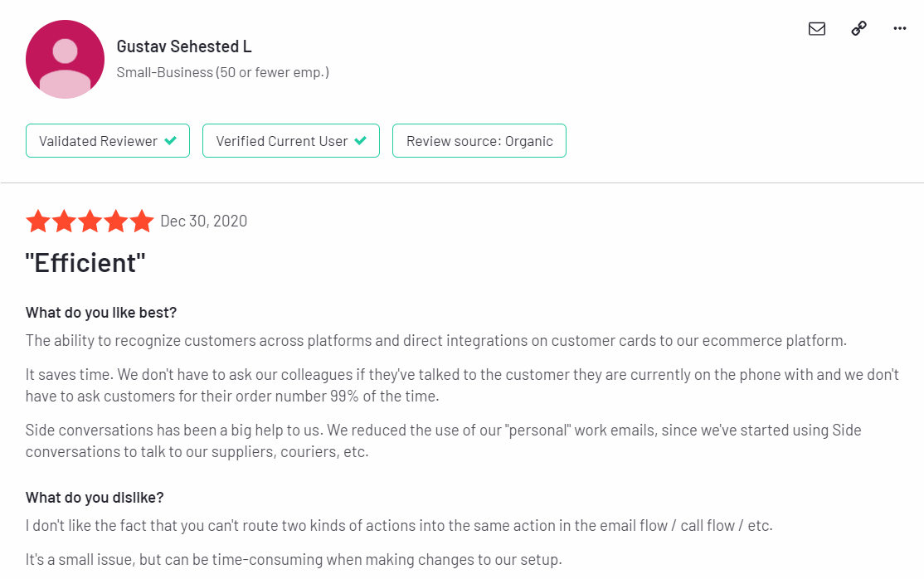Click the first rating star
Screen dimensions: 924x579
pyautogui.click(x=38, y=221)
